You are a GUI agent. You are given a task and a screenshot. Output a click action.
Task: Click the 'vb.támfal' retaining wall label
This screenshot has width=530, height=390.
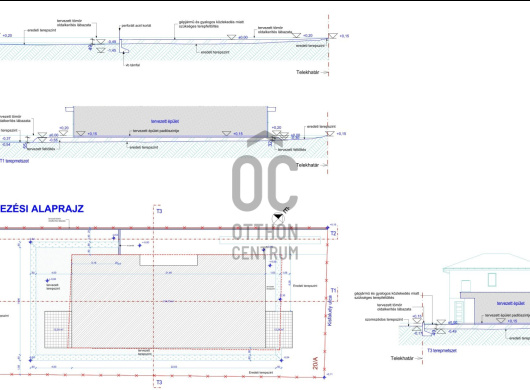(132, 65)
